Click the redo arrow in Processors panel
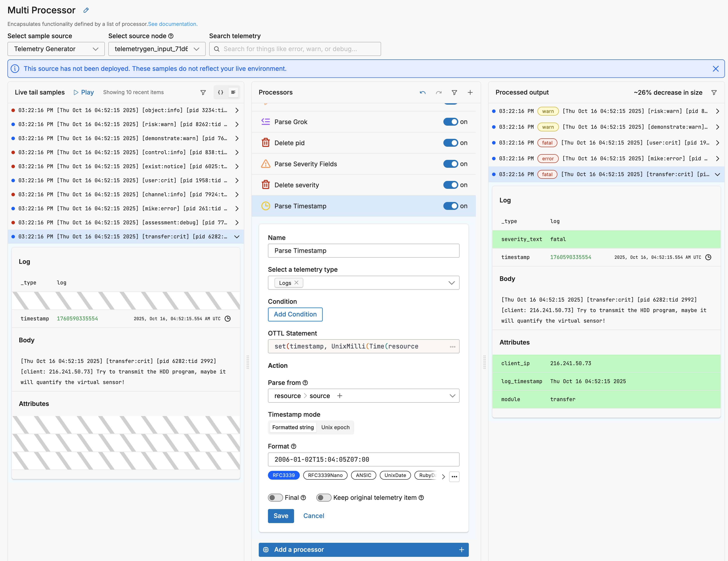Viewport: 728px width, 561px height. [x=439, y=92]
